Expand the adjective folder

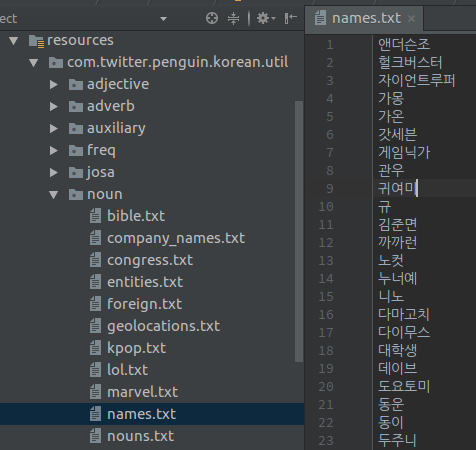point(54,85)
